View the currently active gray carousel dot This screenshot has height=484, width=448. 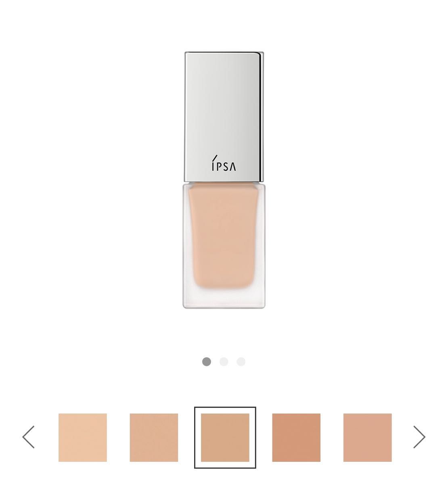tap(207, 362)
